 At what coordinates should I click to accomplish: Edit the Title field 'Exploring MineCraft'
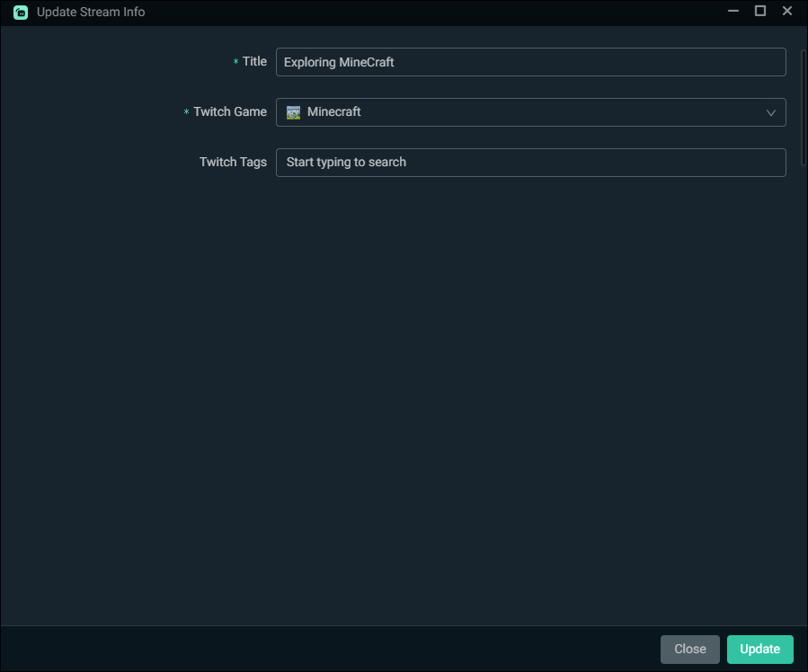click(x=531, y=62)
